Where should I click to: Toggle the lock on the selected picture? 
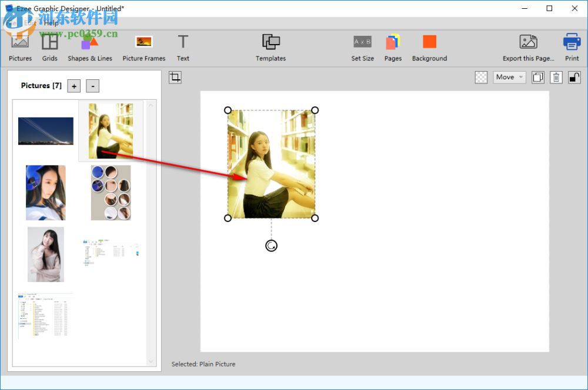(x=574, y=77)
